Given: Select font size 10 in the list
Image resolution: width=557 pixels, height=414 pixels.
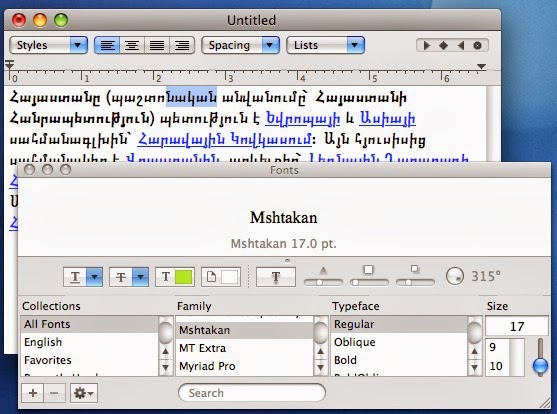Looking at the screenshot, I should 497,366.
